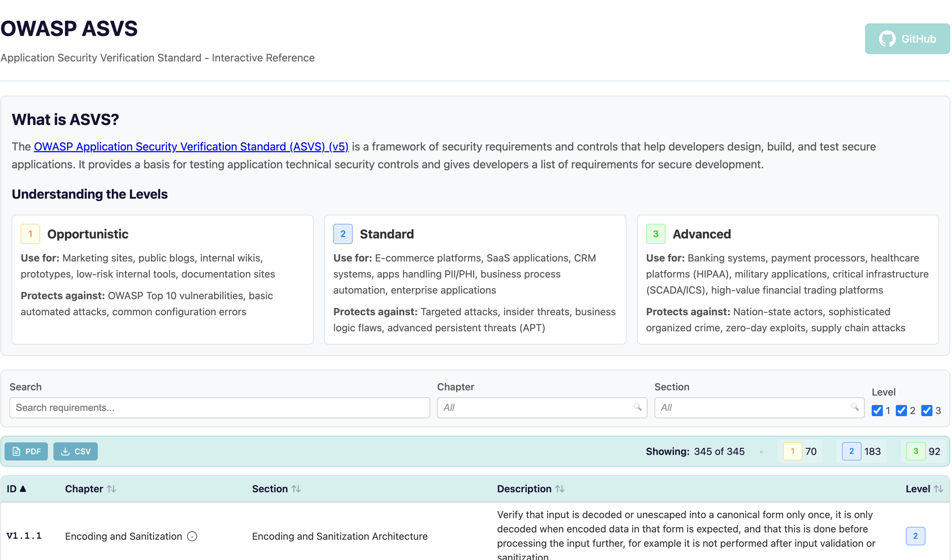Download requirements as CSV

tap(75, 451)
